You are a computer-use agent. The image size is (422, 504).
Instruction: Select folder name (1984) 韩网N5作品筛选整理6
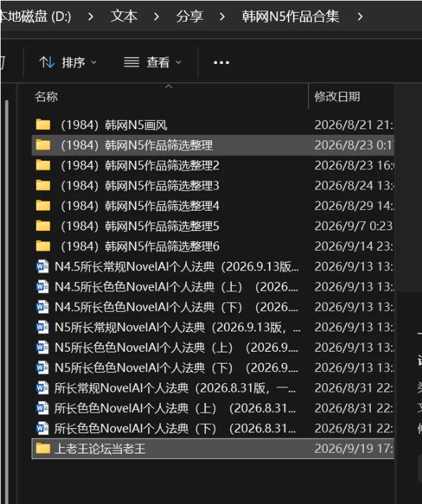coord(140,247)
